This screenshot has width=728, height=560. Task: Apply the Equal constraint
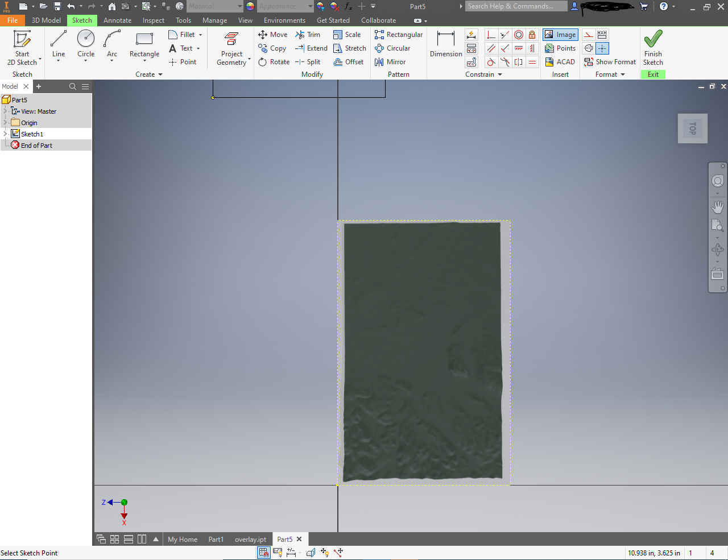(x=532, y=62)
